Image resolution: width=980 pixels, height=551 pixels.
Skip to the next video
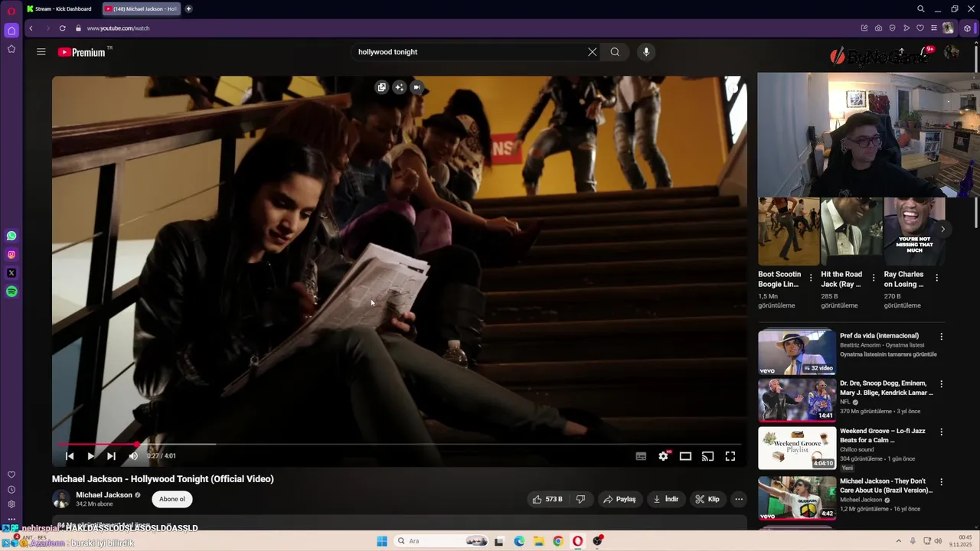[x=111, y=456]
